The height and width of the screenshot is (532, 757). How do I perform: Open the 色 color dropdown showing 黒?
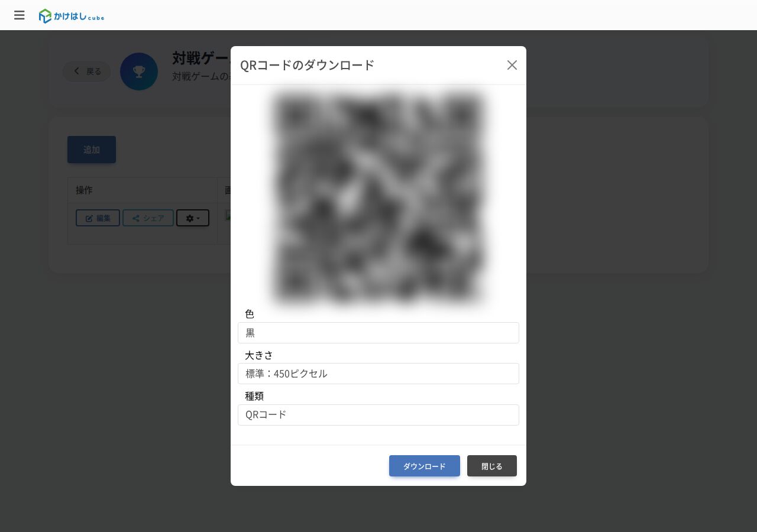pyautogui.click(x=378, y=333)
